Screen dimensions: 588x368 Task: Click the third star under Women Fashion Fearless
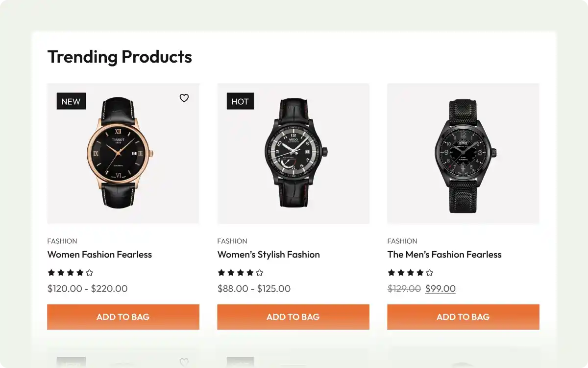point(70,273)
